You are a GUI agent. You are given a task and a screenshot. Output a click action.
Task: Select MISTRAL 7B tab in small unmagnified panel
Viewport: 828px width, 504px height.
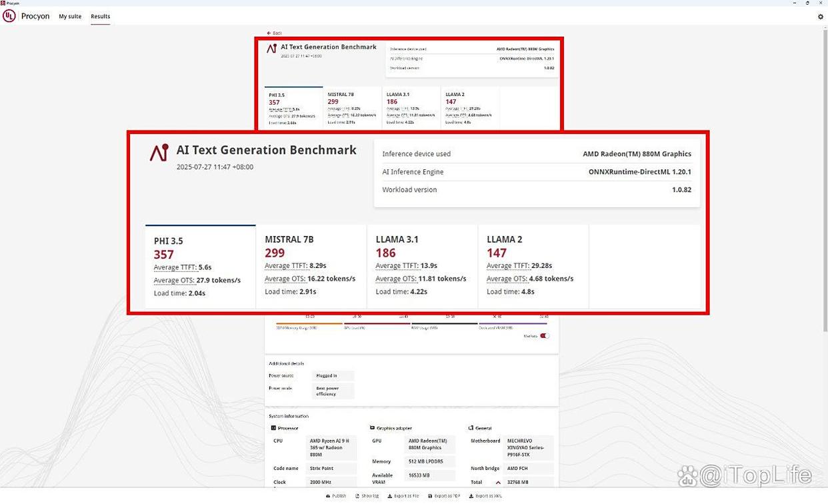click(352, 108)
